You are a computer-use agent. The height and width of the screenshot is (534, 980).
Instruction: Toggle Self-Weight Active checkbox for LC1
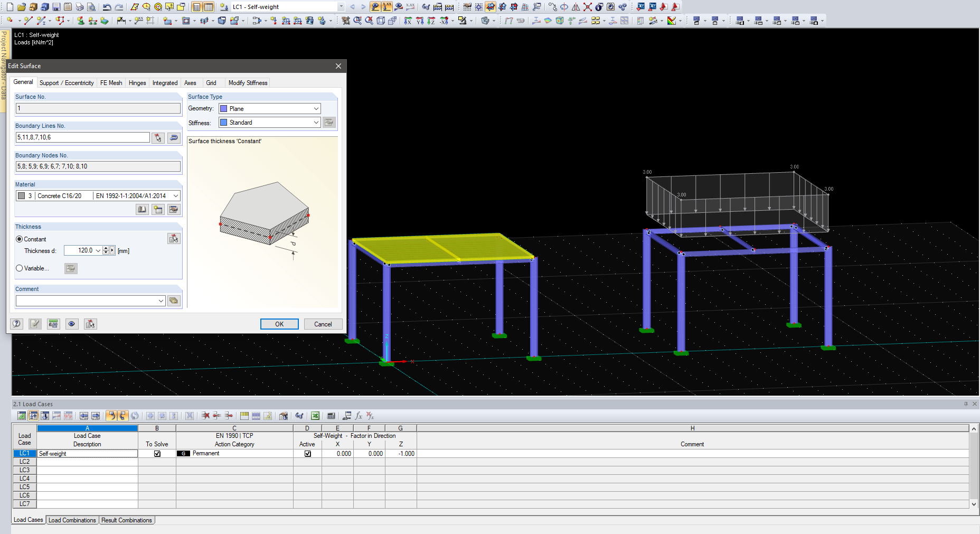pos(308,454)
